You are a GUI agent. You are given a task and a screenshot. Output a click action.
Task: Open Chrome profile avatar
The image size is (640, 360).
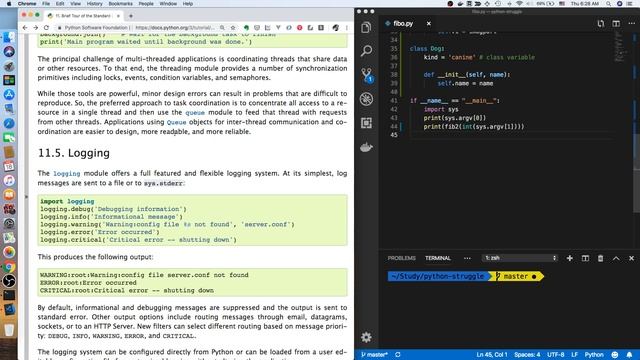pos(336,28)
